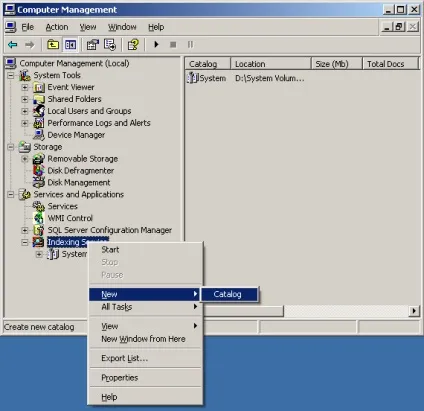Toggle the Show/Hide Console Tree icon

click(70, 44)
